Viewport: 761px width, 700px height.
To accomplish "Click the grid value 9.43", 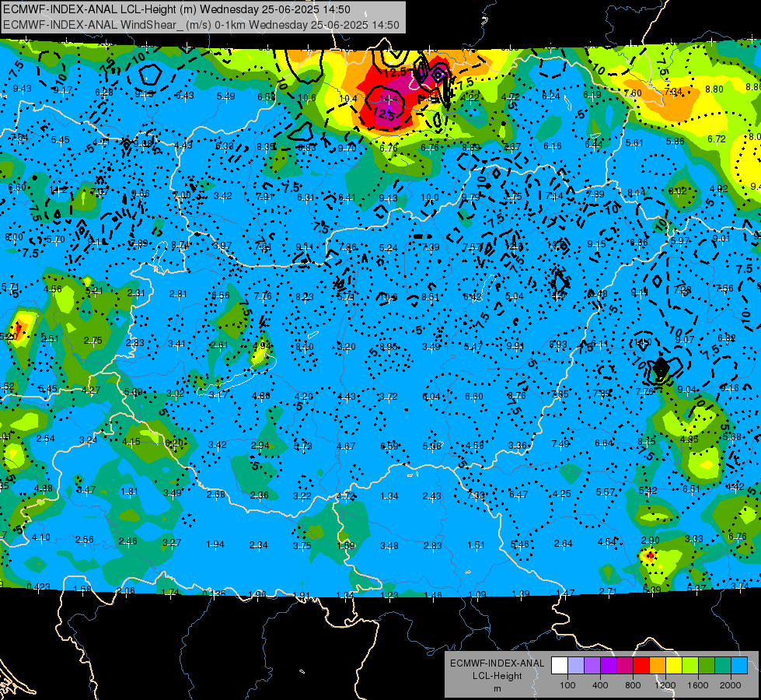I will click(22, 89).
